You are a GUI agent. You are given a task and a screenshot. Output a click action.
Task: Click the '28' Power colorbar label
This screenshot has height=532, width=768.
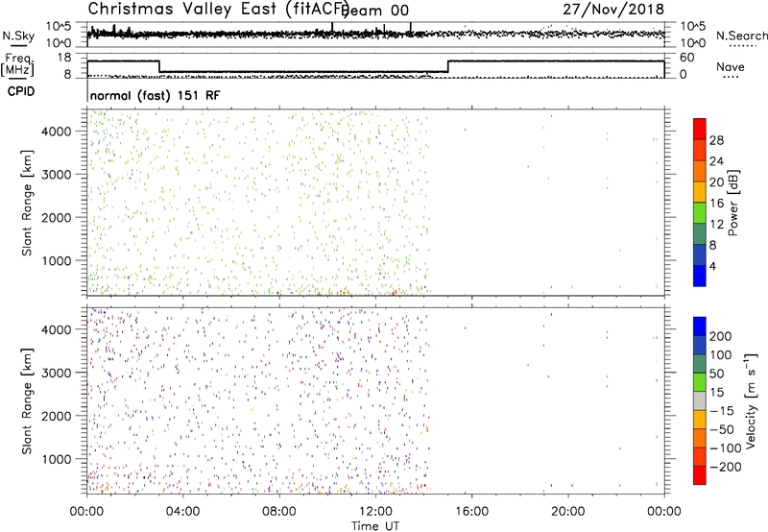point(716,140)
